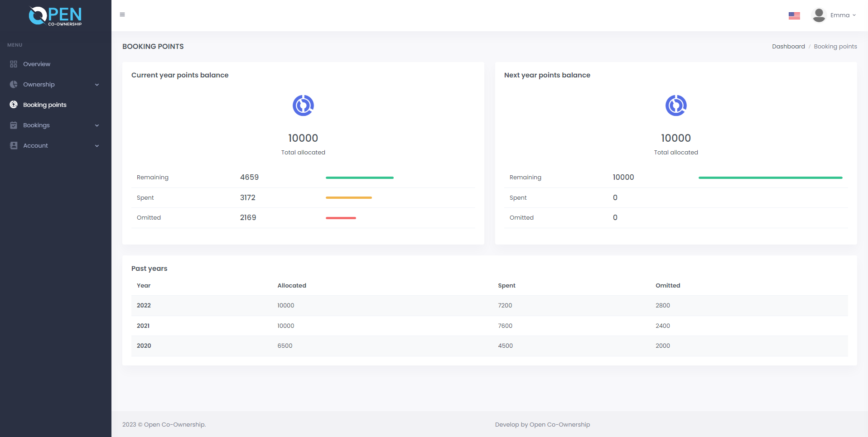
Task: Click the green Remaining progress bar for current year
Action: pyautogui.click(x=359, y=178)
